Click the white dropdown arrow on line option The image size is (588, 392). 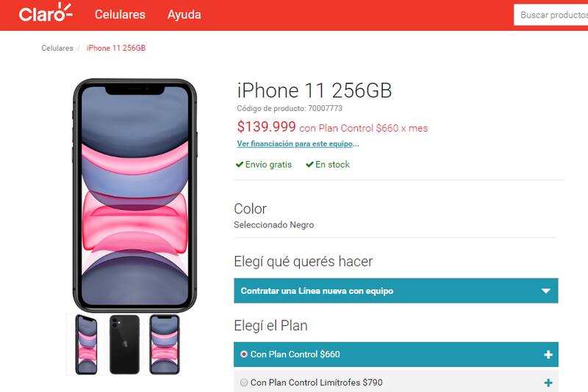546,291
